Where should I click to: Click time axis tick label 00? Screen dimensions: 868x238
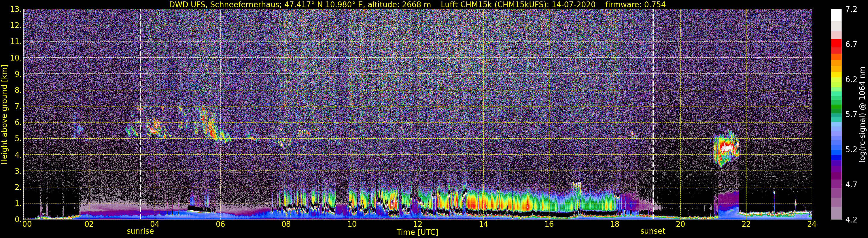click(x=27, y=224)
